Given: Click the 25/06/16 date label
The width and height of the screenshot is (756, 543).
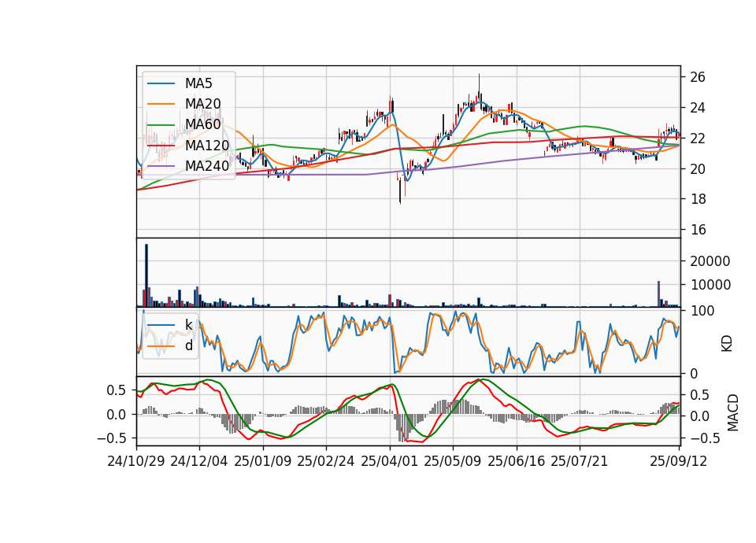Looking at the screenshot, I should pos(517,461).
